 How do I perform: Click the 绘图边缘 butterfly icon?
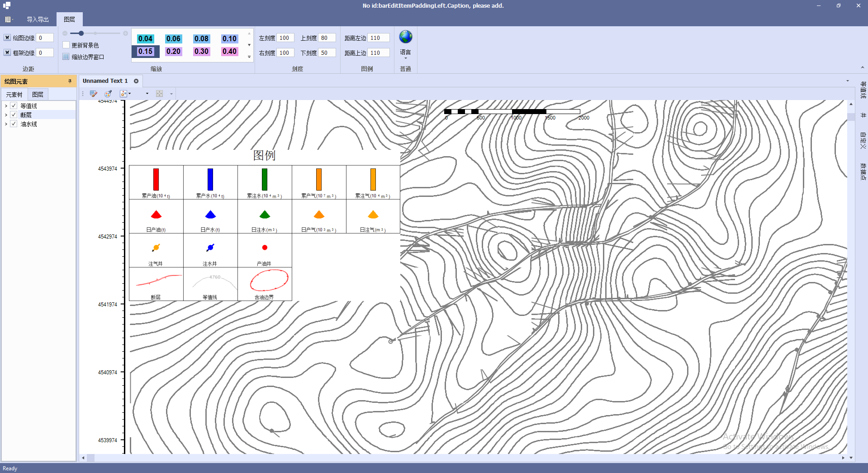[7, 38]
